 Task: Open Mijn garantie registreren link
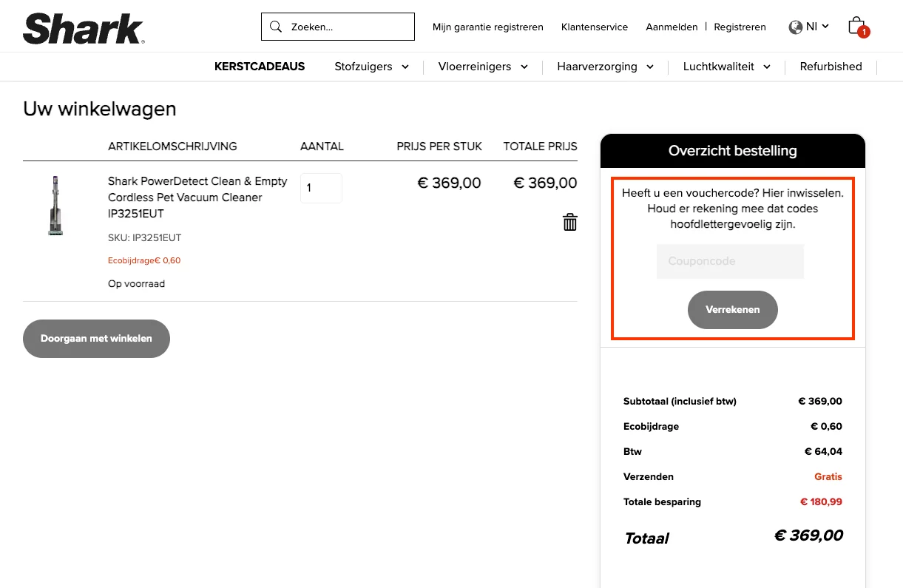click(x=488, y=27)
